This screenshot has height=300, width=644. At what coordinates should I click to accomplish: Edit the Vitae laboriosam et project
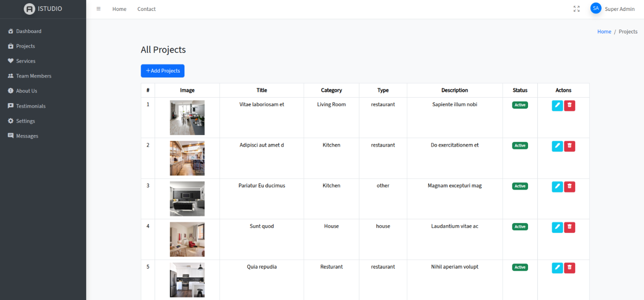click(x=557, y=106)
